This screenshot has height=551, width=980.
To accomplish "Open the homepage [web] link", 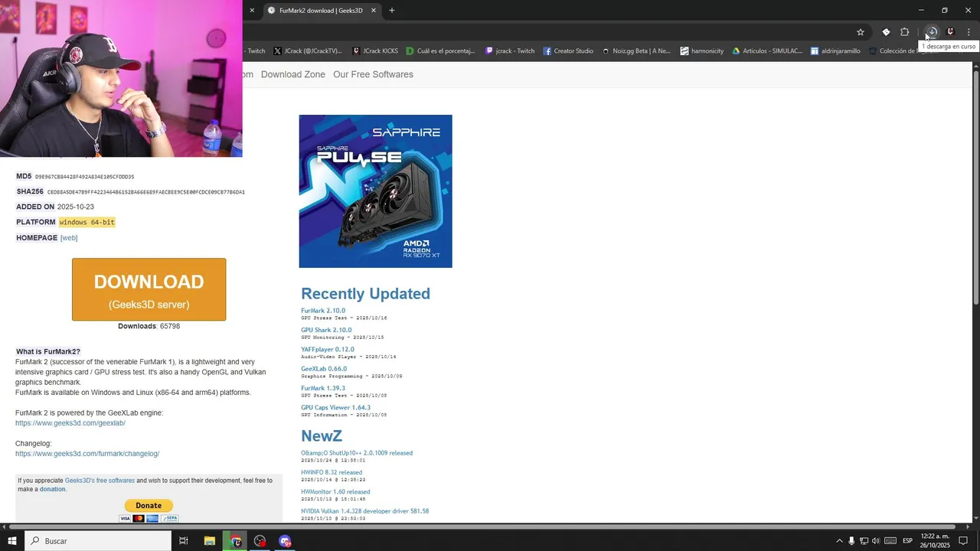I will point(69,238).
